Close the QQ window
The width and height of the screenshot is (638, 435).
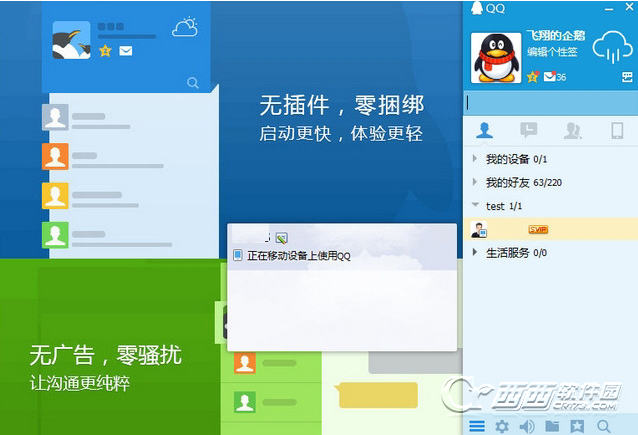point(629,7)
